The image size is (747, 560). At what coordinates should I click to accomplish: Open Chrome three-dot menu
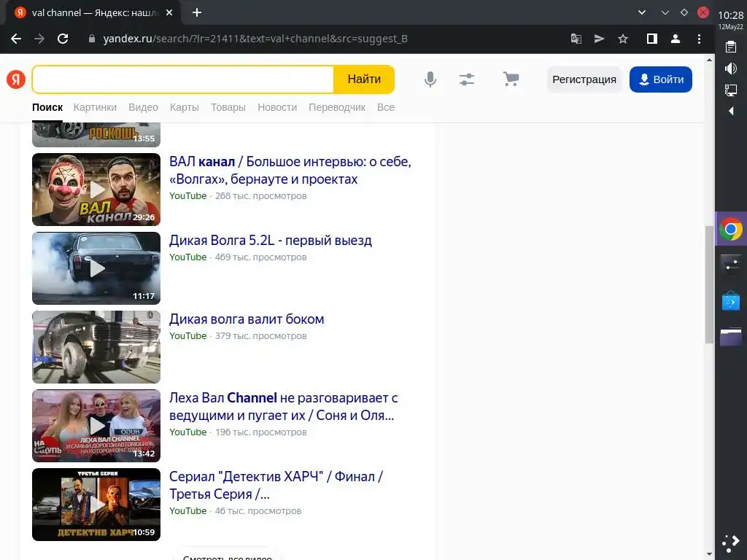tap(699, 39)
